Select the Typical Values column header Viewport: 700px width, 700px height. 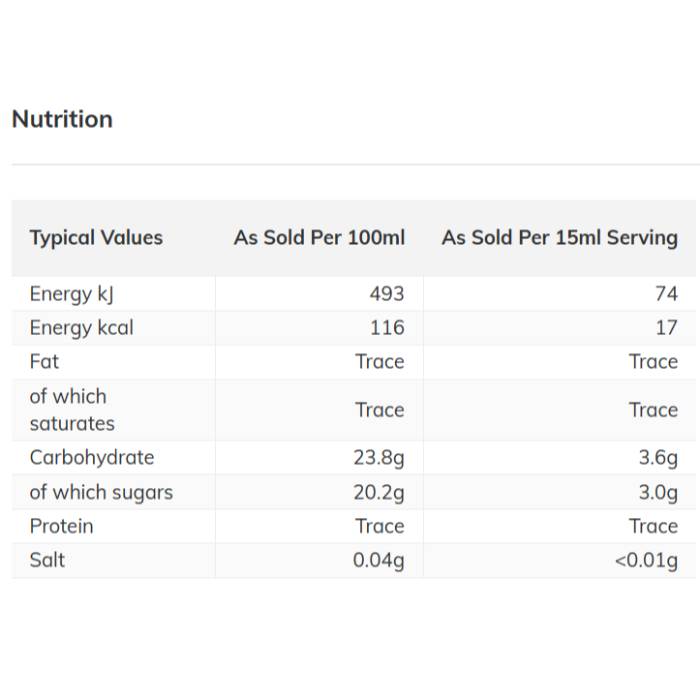[96, 238]
